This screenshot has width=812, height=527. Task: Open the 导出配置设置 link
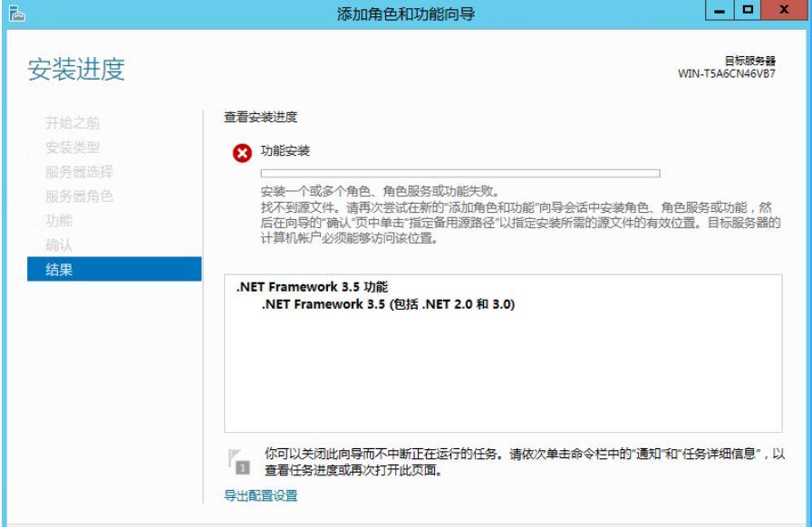tap(260, 495)
